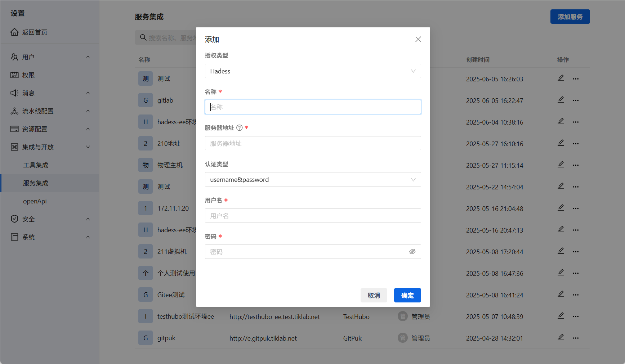Screen dimensions: 625x364
Task: Click the 用户 person icon
Action: (x=14, y=57)
